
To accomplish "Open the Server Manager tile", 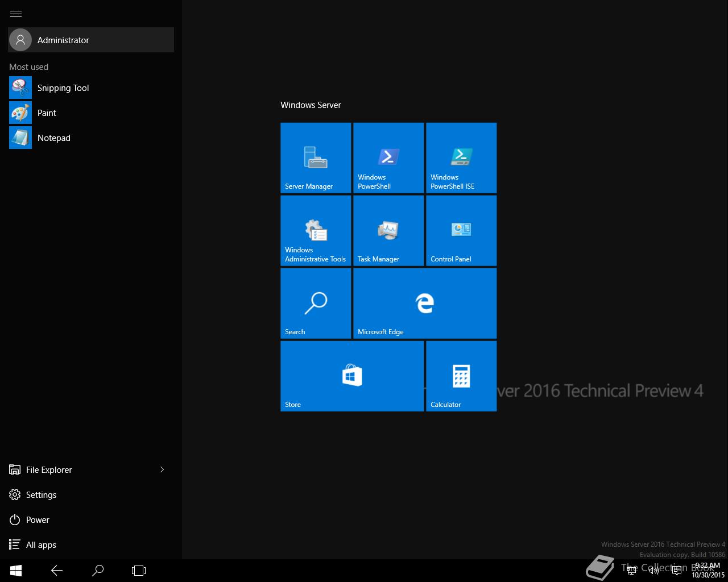I will [x=316, y=157].
